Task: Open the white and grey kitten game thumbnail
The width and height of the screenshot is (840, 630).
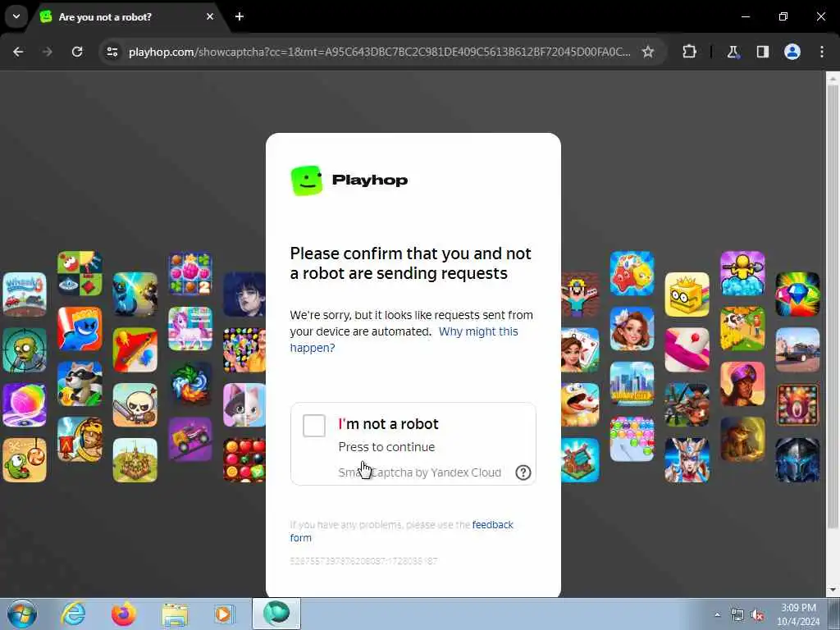Action: click(x=244, y=405)
